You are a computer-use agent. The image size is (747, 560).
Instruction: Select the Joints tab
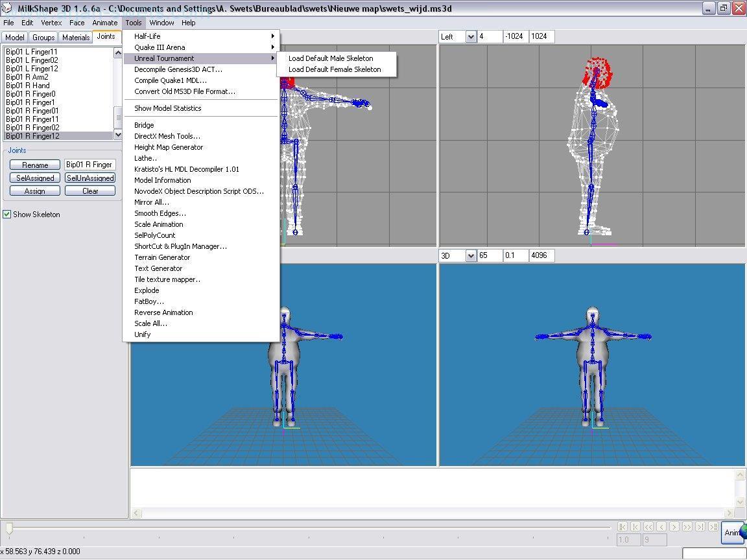pos(106,36)
